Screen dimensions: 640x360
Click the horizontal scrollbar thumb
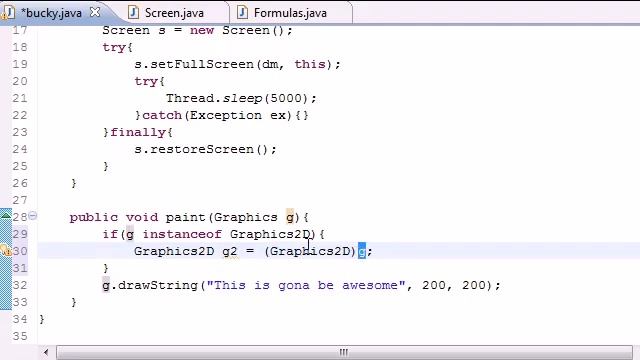click(344, 352)
